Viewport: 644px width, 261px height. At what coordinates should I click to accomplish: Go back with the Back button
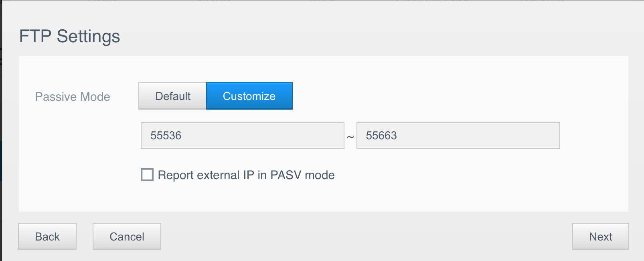pos(47,237)
